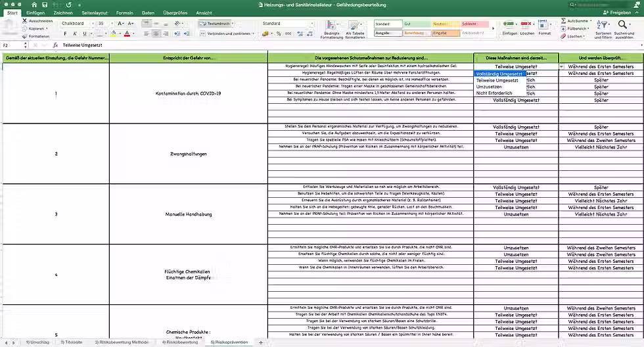Apply percent number format
The width and height of the screenshot is (644, 347).
click(x=279, y=34)
